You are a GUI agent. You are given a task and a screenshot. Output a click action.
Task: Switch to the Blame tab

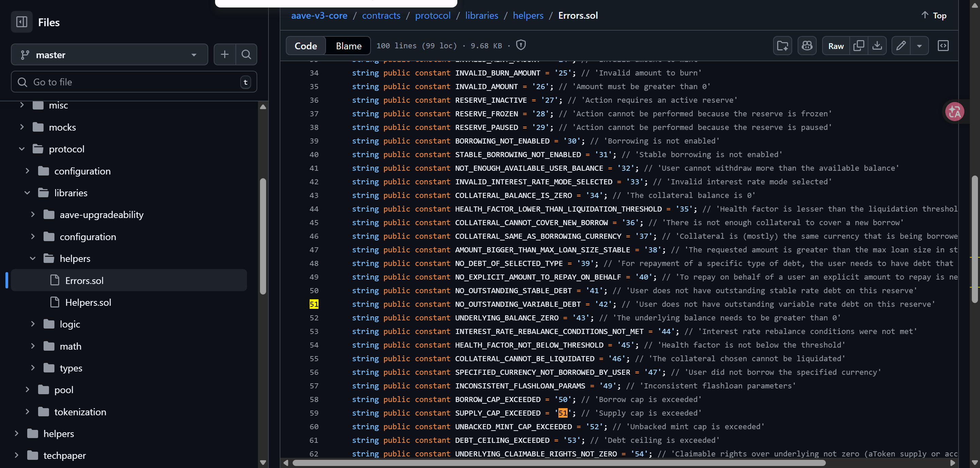pyautogui.click(x=348, y=46)
